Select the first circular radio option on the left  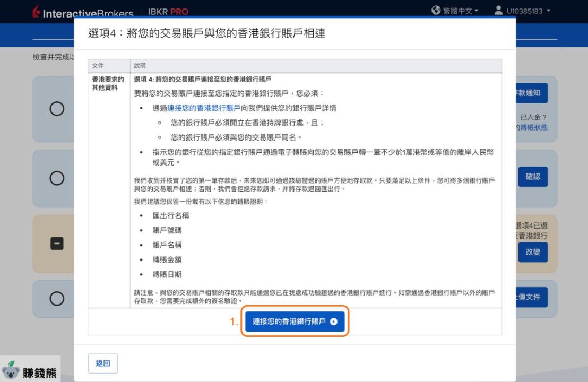coord(57,109)
